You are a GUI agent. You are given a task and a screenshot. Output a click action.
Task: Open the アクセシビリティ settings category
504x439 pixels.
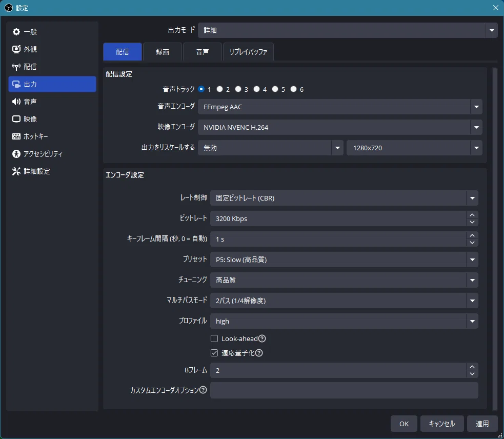pos(52,154)
